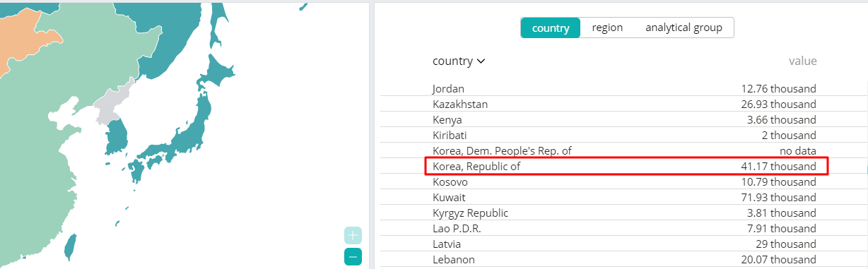Select the Kosovo row

point(624,181)
